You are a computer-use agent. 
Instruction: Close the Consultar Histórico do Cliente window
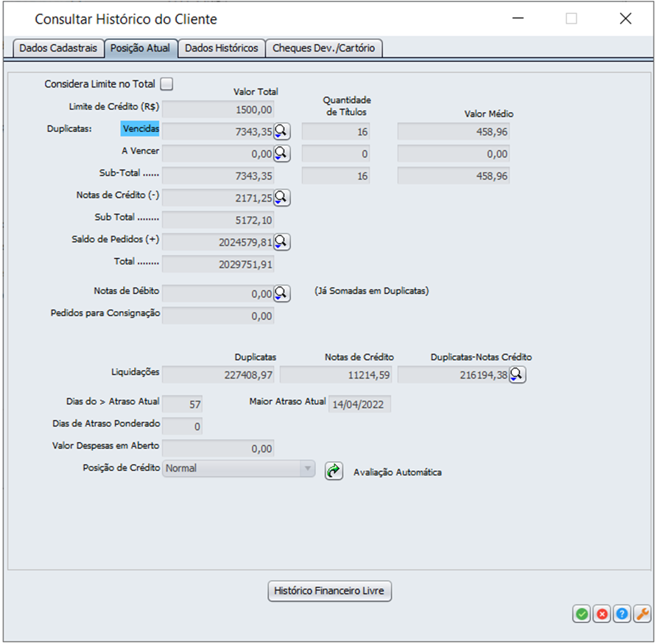tap(625, 19)
